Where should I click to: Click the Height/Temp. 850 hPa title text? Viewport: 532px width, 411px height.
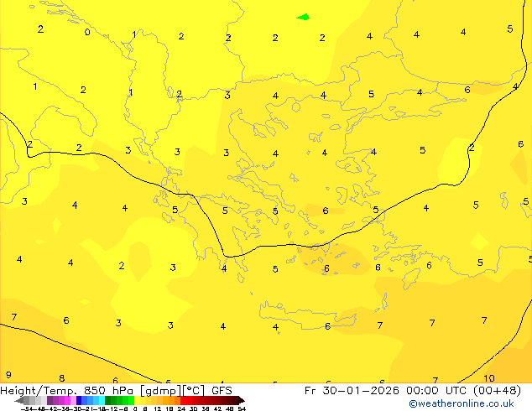point(68,391)
